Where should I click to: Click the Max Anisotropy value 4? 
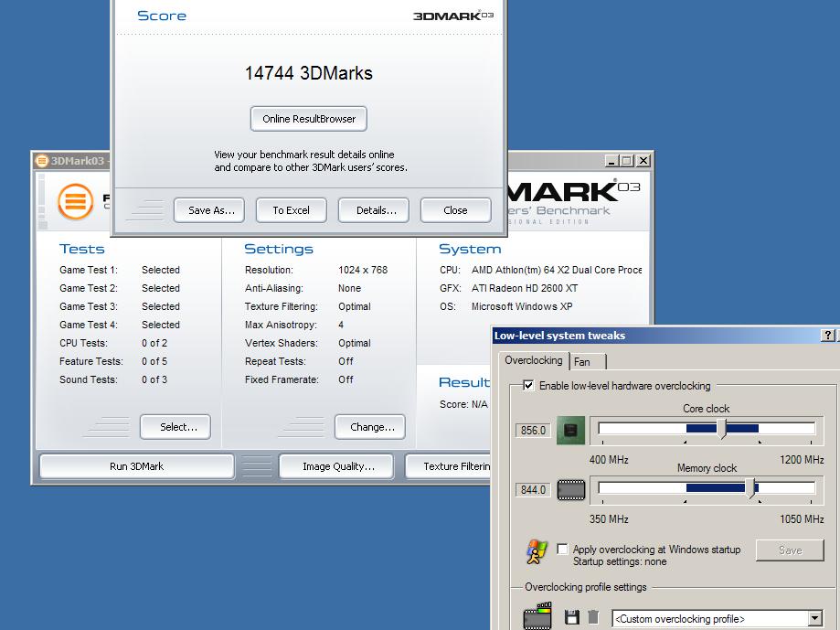[x=341, y=325]
